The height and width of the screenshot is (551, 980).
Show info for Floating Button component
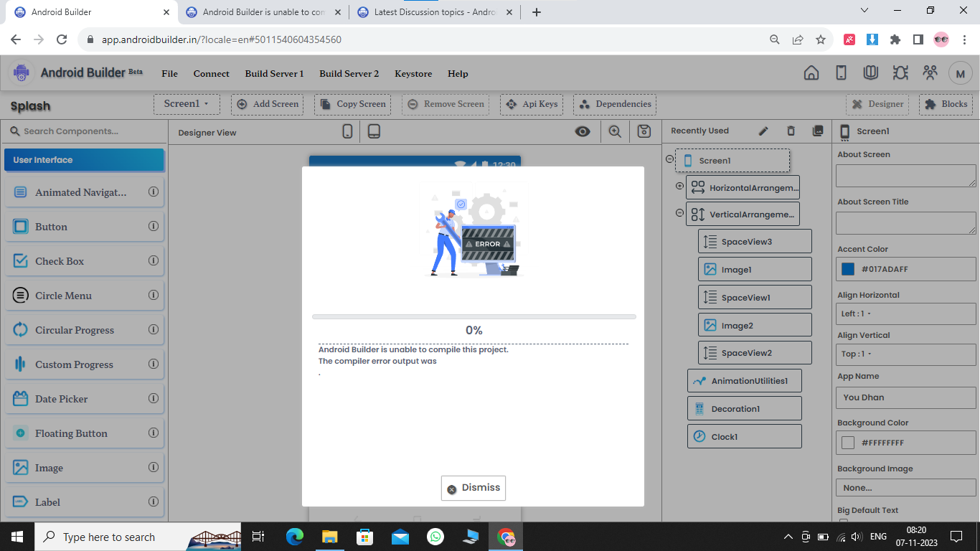coord(153,433)
